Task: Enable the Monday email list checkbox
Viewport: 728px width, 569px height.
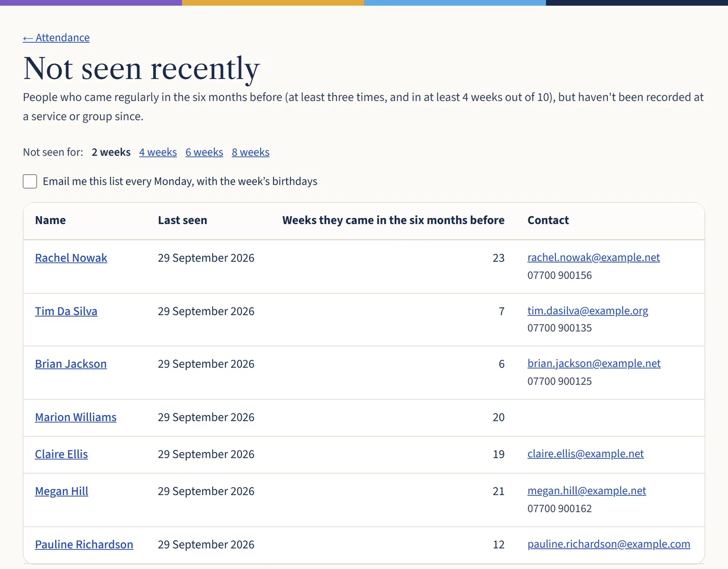Action: click(x=30, y=181)
